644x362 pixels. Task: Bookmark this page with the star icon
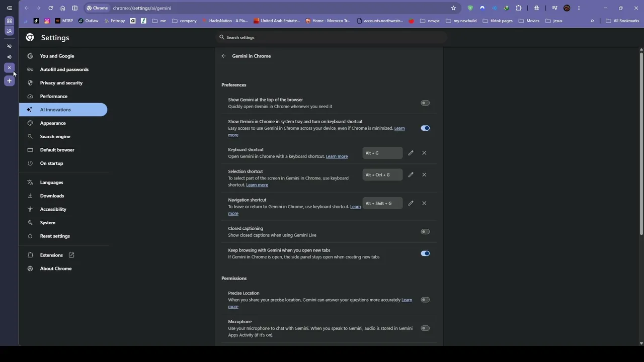pyautogui.click(x=453, y=8)
